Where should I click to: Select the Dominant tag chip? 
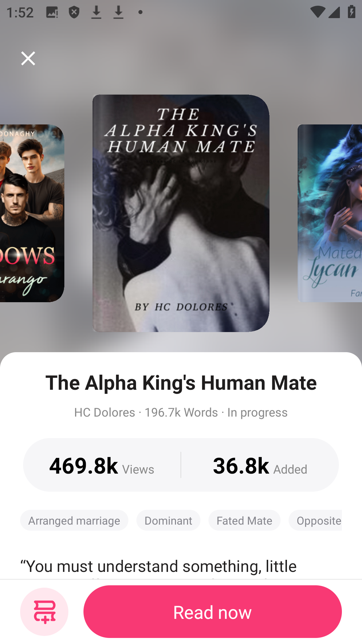coord(168,520)
